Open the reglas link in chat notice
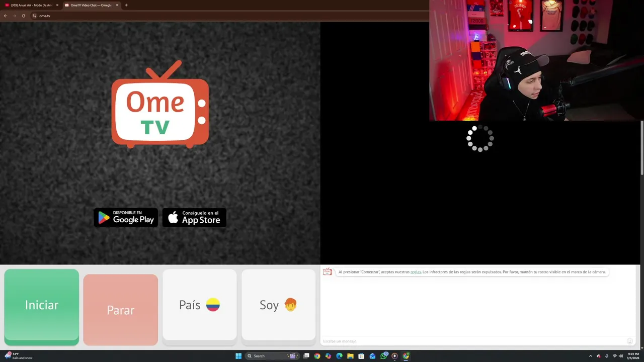The image size is (644, 362). point(416,272)
